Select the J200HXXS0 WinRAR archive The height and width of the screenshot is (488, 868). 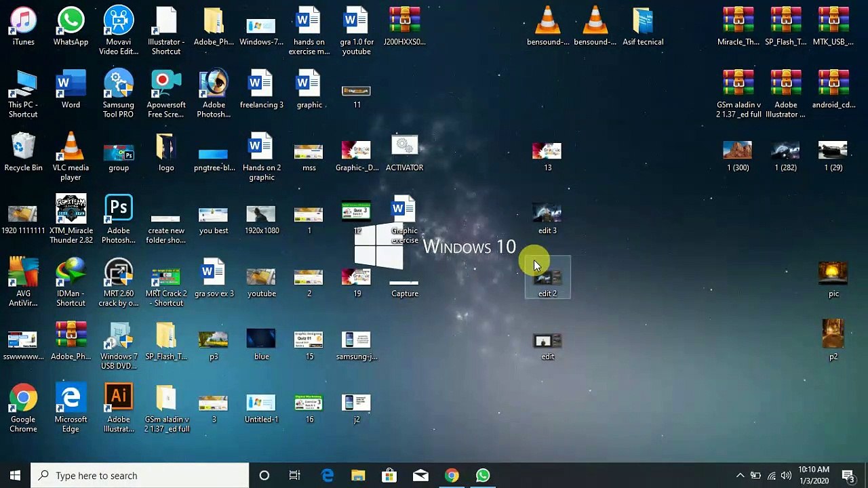(x=405, y=26)
